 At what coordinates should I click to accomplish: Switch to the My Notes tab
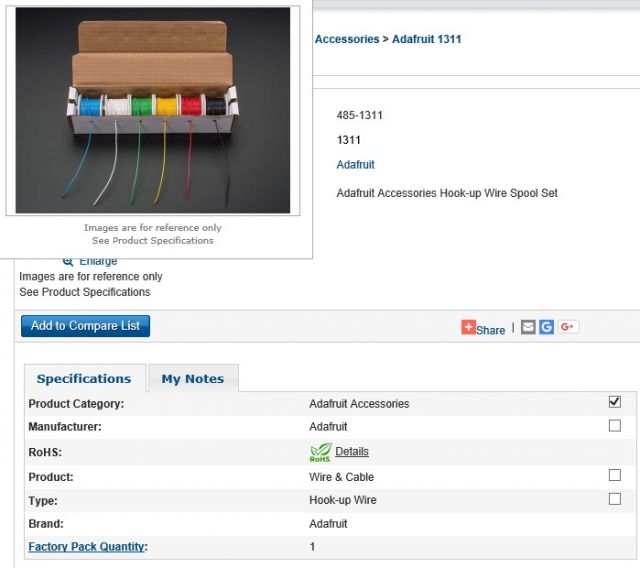[193, 379]
